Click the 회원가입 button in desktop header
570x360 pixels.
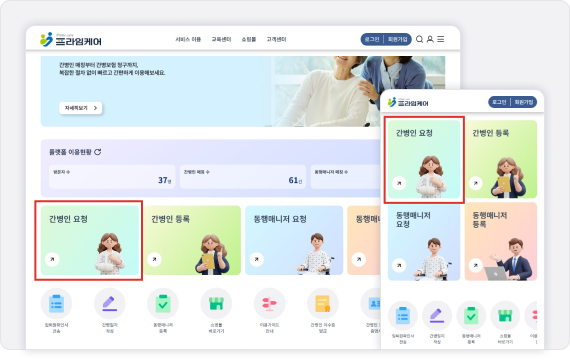point(398,39)
